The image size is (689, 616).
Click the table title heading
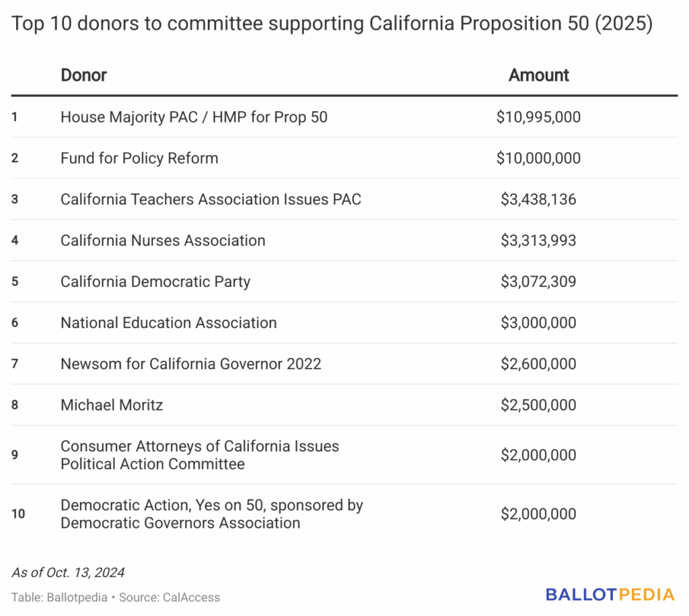[x=332, y=24]
